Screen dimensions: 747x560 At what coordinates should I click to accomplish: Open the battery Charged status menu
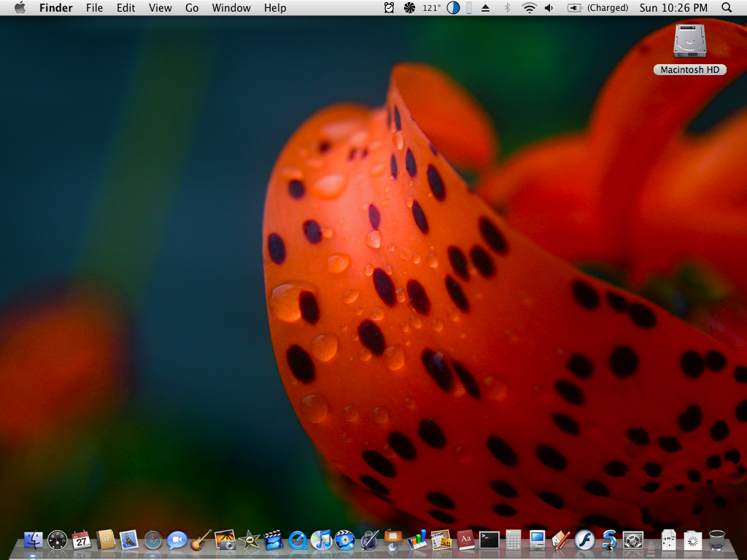(x=598, y=7)
